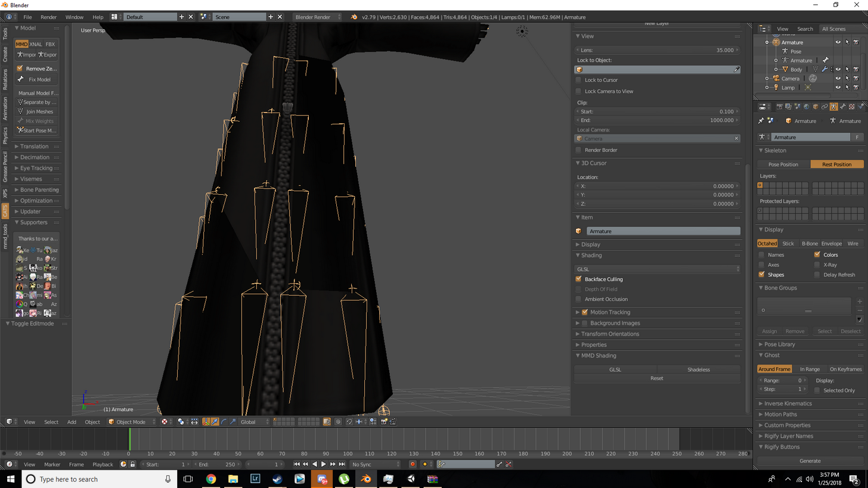Click the eyedropper in Lock to Object field
Screen dimensions: 868x488
click(736, 70)
